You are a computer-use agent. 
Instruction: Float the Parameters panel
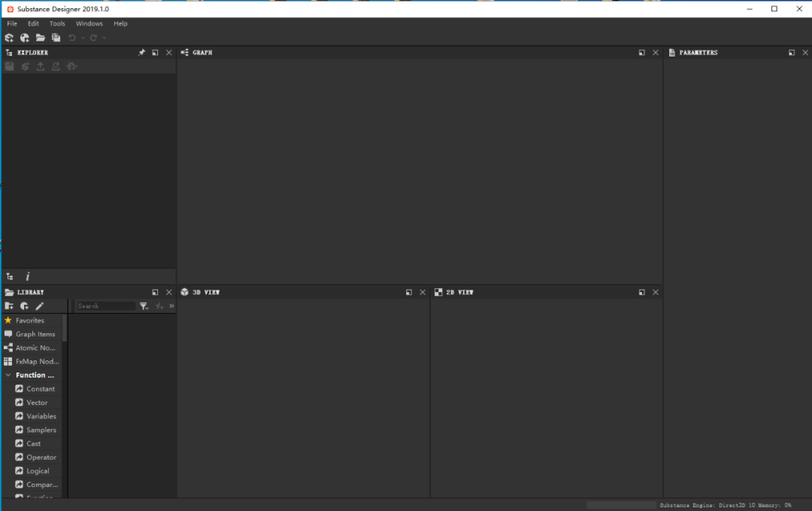(791, 53)
